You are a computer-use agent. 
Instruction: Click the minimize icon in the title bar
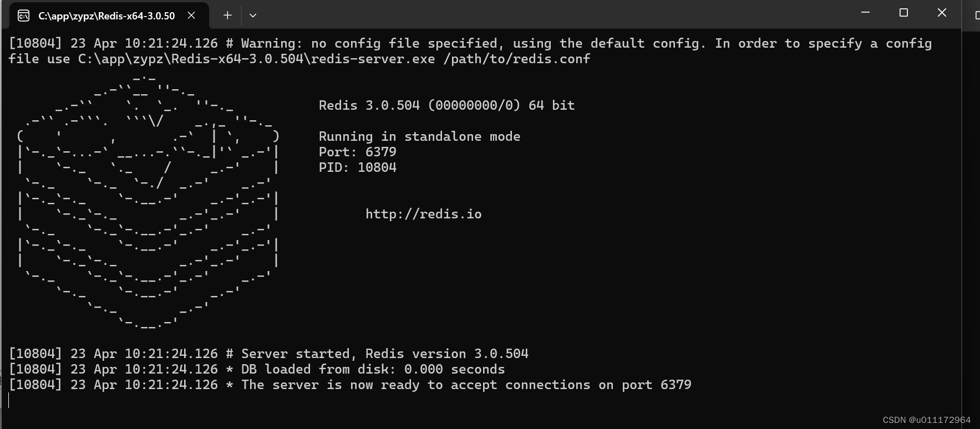[866, 12]
